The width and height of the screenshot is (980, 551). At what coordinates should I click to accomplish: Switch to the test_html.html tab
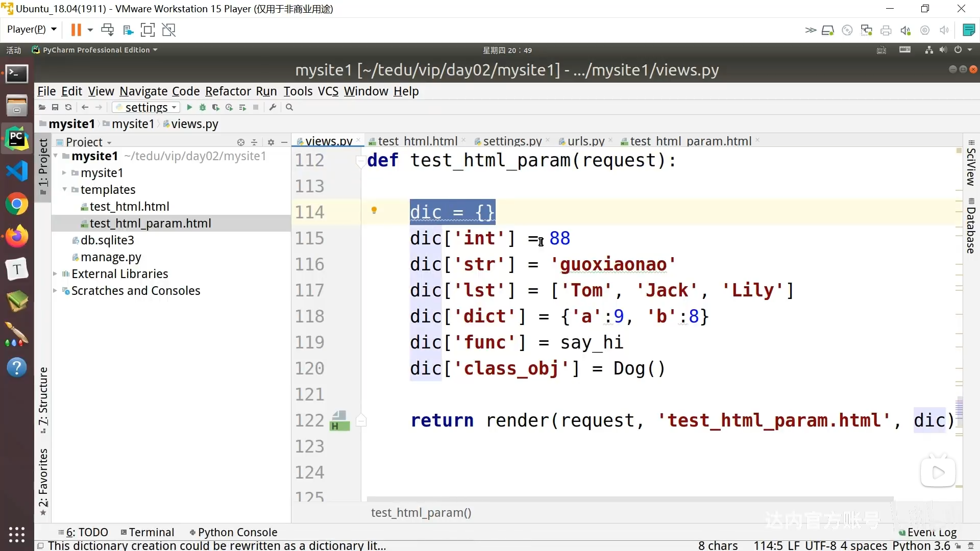click(417, 141)
